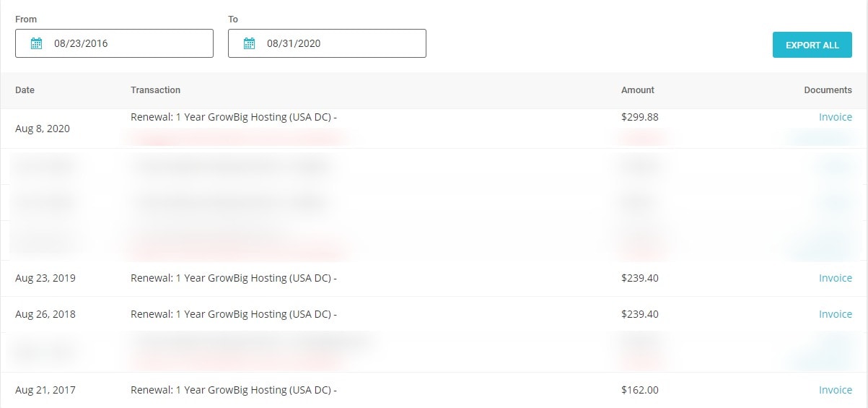Click calendar icon in From date field
This screenshot has width=868, height=408.
(x=37, y=43)
